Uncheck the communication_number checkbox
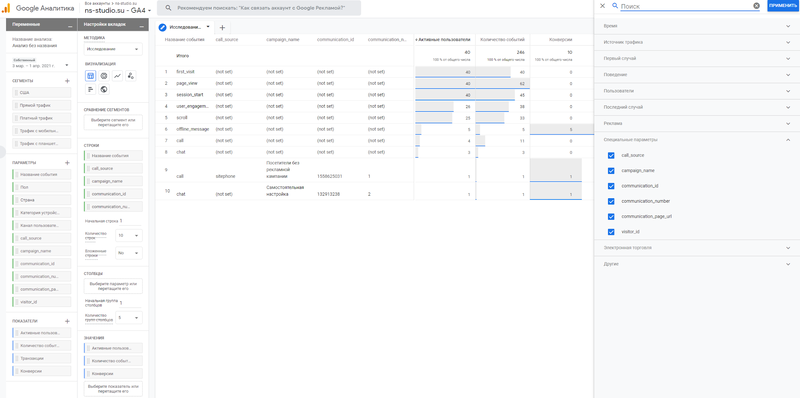 (611, 201)
